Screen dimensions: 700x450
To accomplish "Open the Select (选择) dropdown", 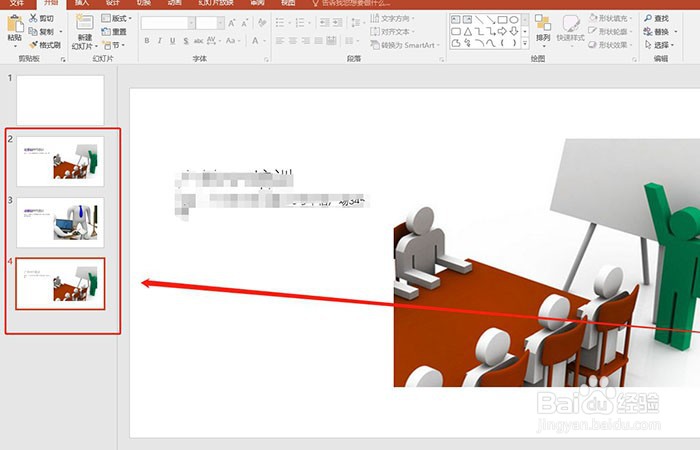I will [x=661, y=45].
